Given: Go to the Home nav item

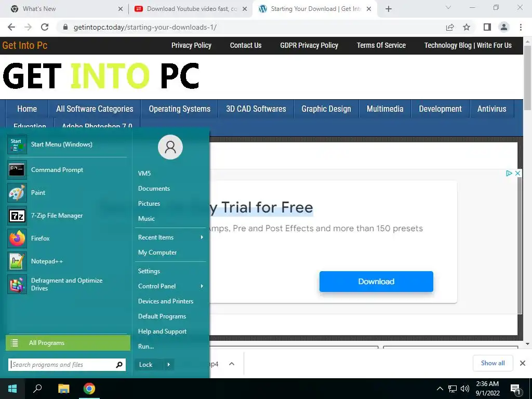Looking at the screenshot, I should tap(27, 109).
